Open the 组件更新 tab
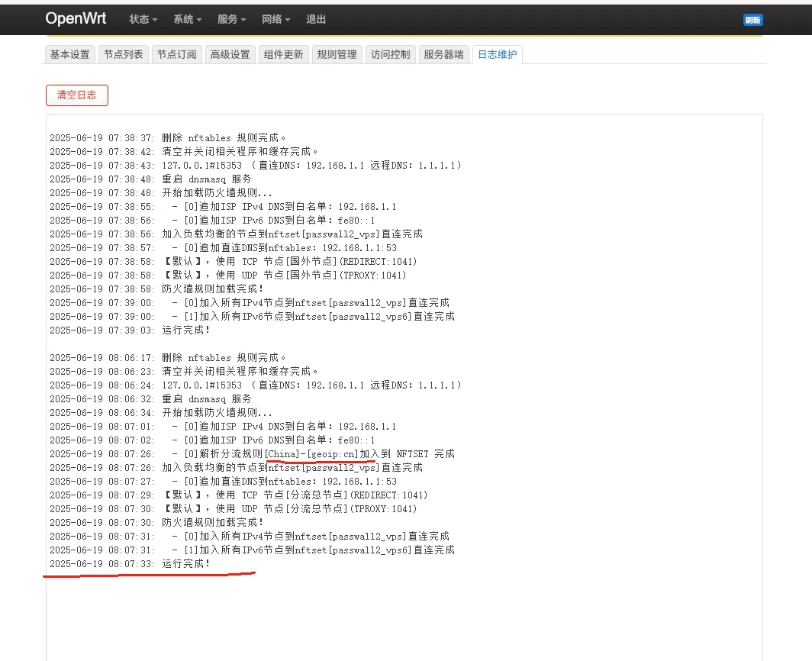 283,54
